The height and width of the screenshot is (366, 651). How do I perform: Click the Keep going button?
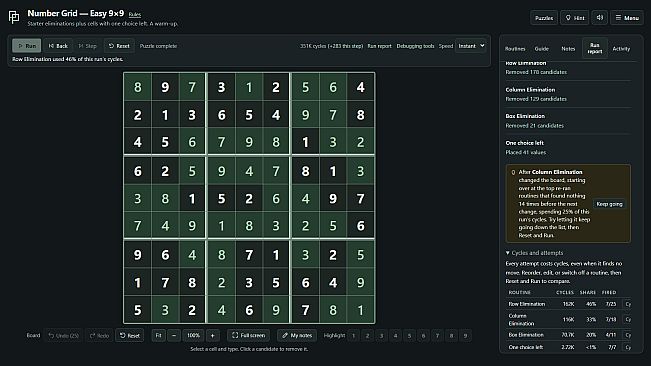point(609,204)
